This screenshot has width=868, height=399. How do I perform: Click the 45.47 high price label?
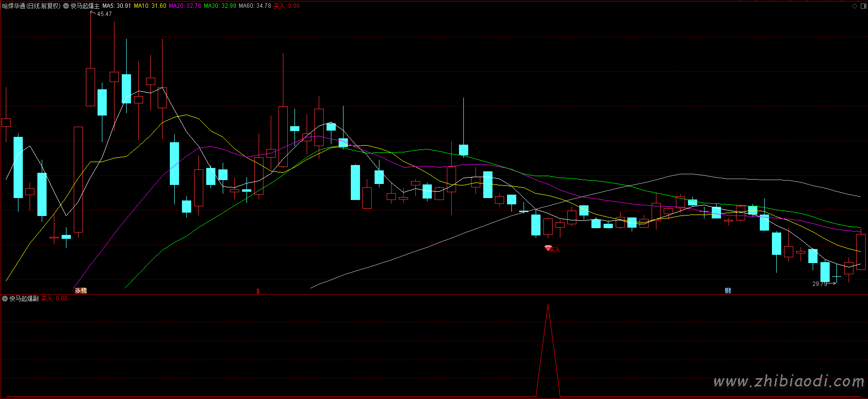click(x=104, y=14)
